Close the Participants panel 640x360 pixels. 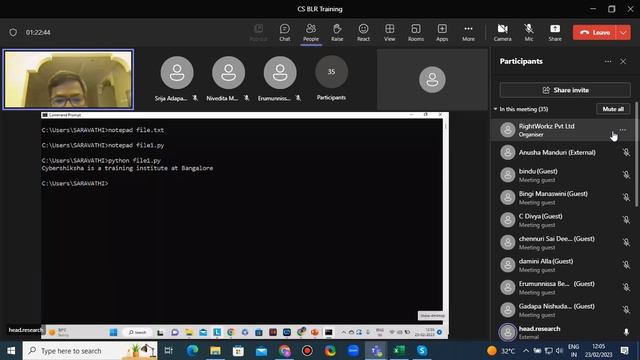623,61
